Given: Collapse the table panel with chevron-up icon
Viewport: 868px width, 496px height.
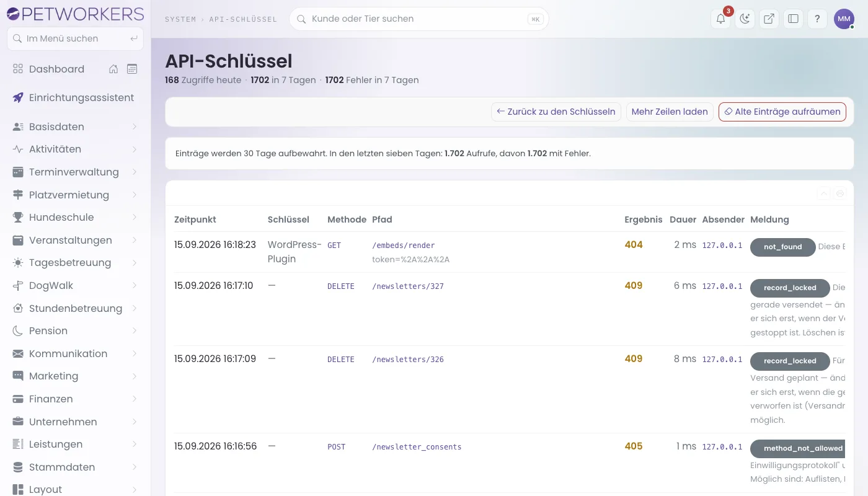Looking at the screenshot, I should tap(824, 193).
